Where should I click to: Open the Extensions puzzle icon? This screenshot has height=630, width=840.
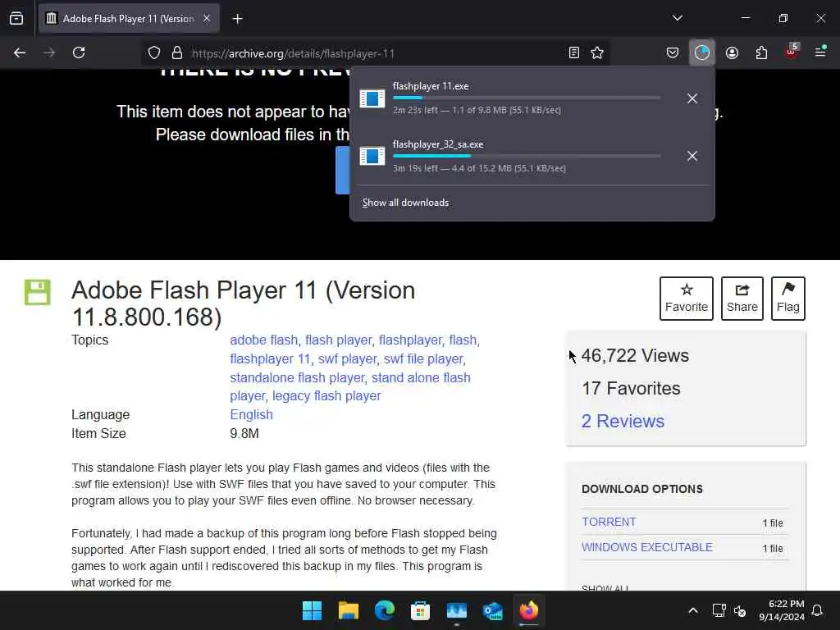(x=761, y=52)
